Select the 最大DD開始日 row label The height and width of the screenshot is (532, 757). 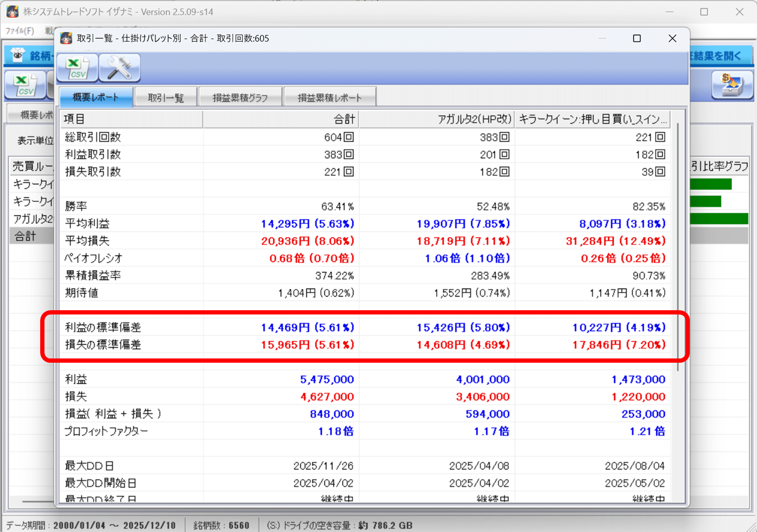tap(100, 483)
